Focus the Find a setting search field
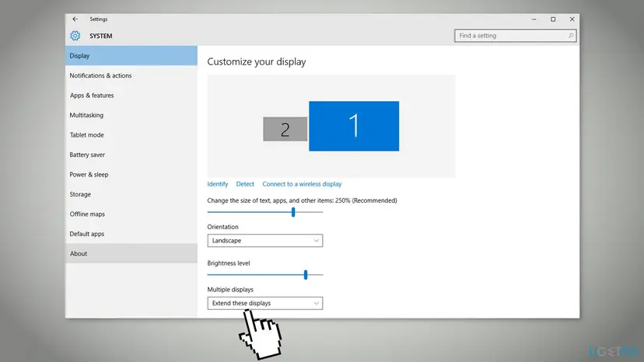The height and width of the screenshot is (362, 644). [515, 36]
